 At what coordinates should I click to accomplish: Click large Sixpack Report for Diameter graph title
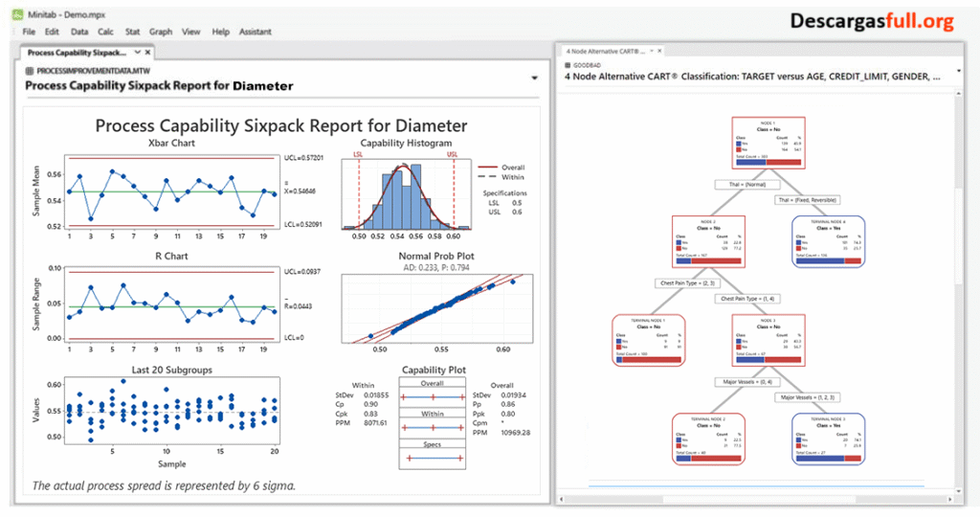281,125
